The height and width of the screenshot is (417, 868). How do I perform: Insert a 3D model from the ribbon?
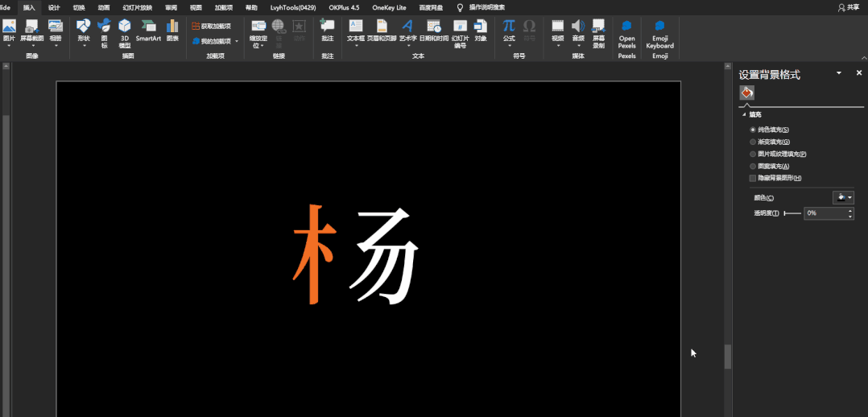[125, 33]
